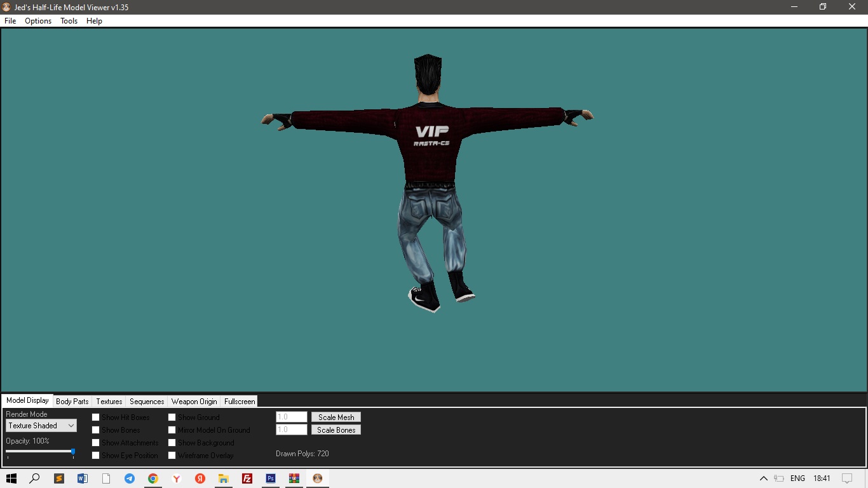Enable Show Hit Boxes checkbox
This screenshot has width=868, height=488.
pyautogui.click(x=95, y=417)
